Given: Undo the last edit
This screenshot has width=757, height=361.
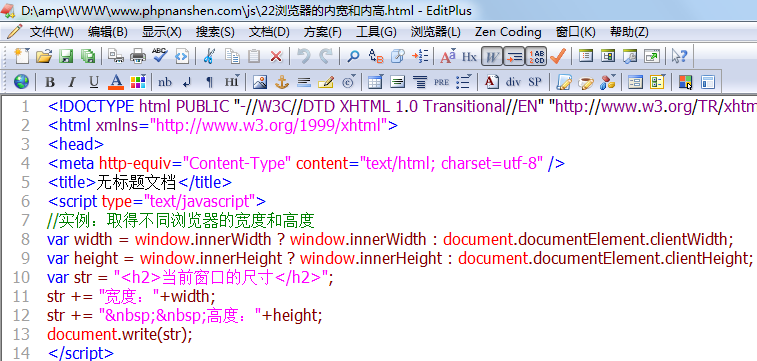Looking at the screenshot, I should click(x=303, y=56).
